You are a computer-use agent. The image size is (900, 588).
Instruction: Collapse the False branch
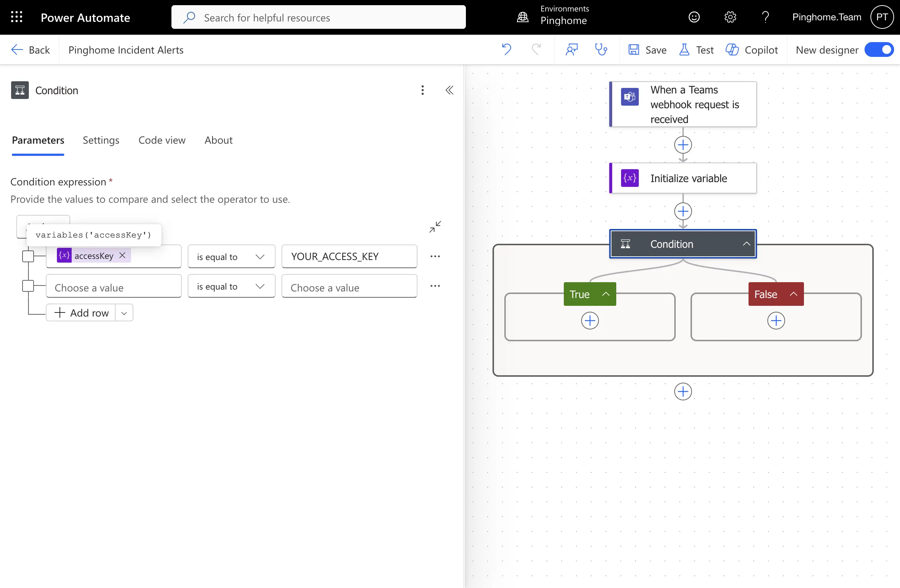point(793,294)
